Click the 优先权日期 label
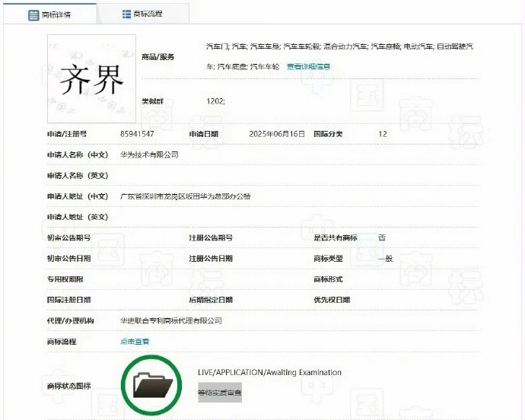The height and width of the screenshot is (420, 525). click(x=332, y=300)
